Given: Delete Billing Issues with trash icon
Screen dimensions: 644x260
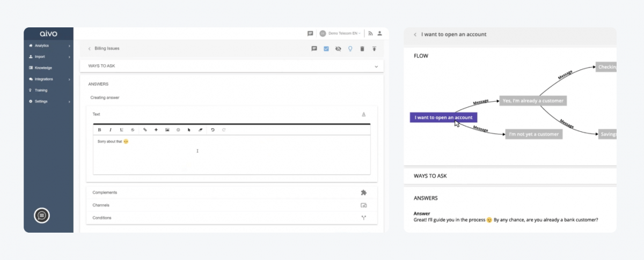Looking at the screenshot, I should (362, 48).
